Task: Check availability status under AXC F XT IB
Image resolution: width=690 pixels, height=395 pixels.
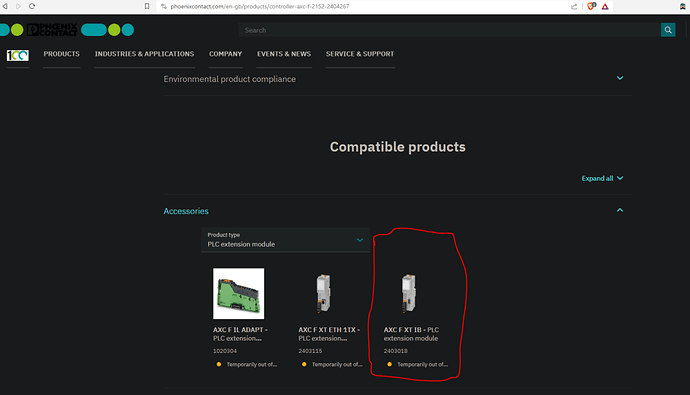Action: [417, 364]
